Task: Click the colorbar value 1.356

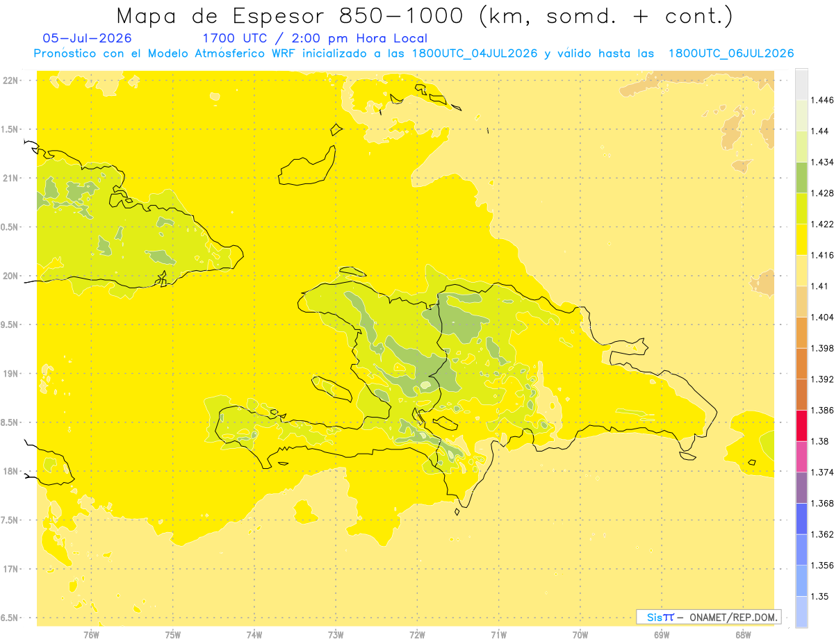Action: [823, 565]
